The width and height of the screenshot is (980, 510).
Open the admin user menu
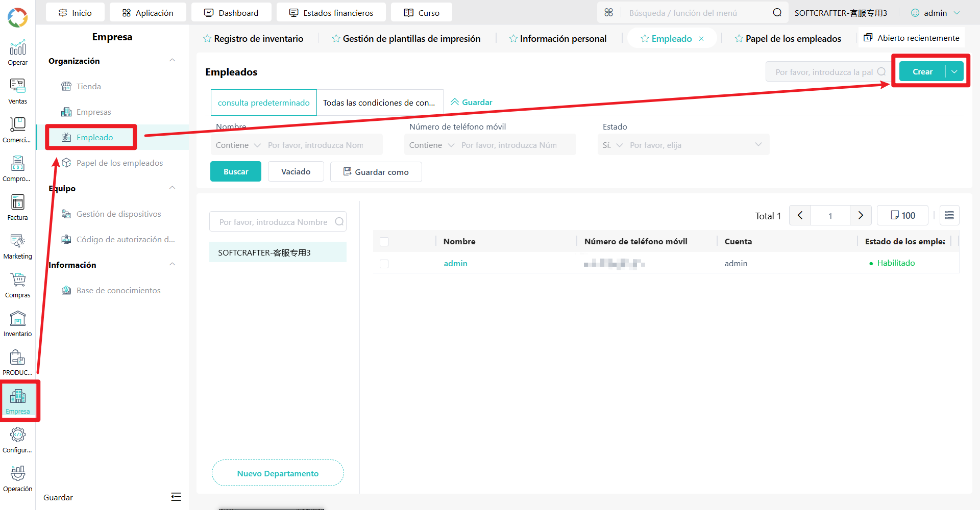tap(936, 13)
